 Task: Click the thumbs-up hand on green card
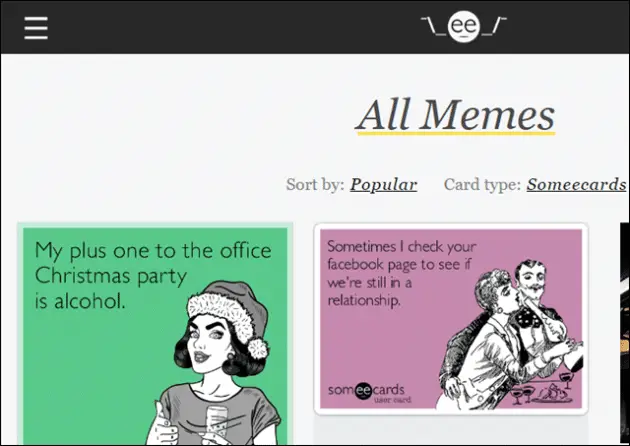coord(164,426)
